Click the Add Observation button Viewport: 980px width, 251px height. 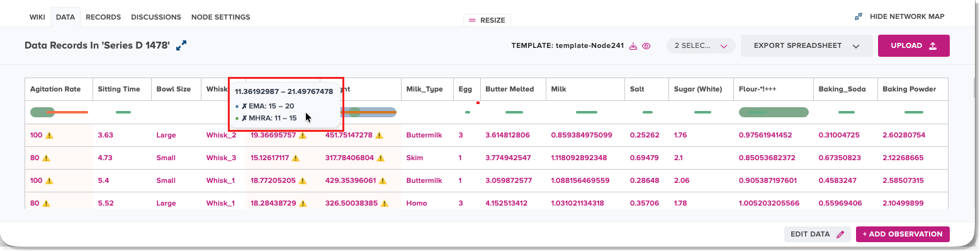pos(903,234)
